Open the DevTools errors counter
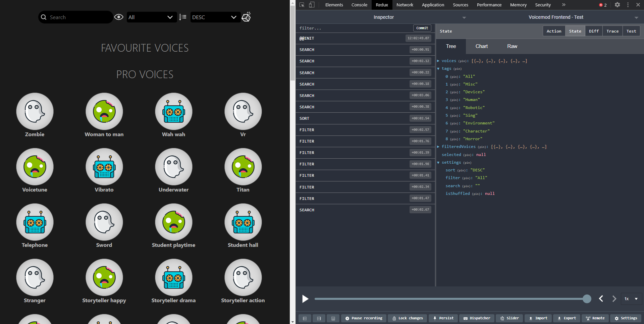This screenshot has height=324, width=644. (x=603, y=5)
